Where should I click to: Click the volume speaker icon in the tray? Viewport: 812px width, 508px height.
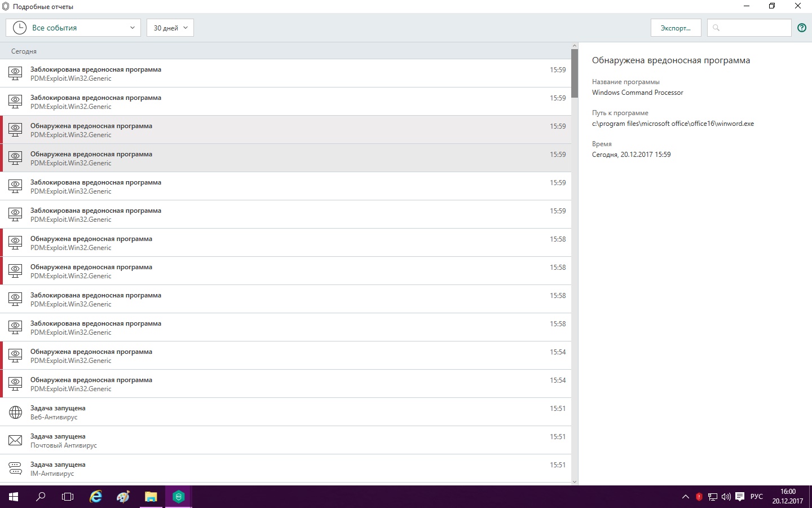[x=726, y=497]
